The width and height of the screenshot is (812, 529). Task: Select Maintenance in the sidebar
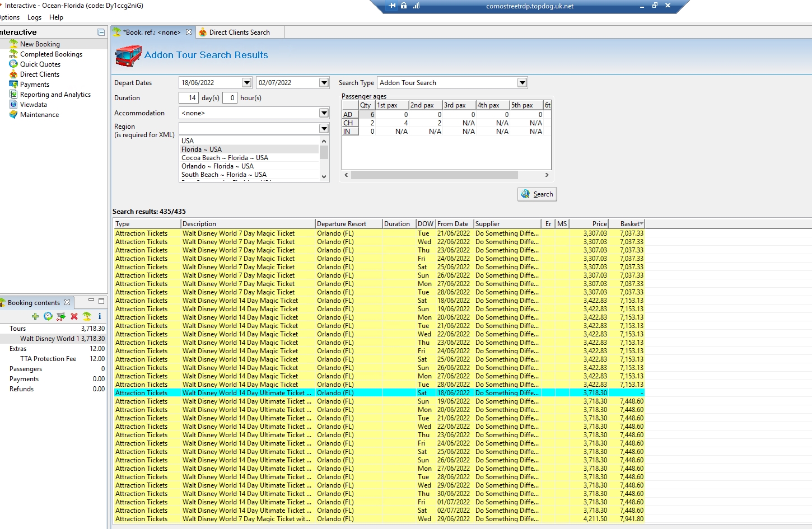coord(39,115)
